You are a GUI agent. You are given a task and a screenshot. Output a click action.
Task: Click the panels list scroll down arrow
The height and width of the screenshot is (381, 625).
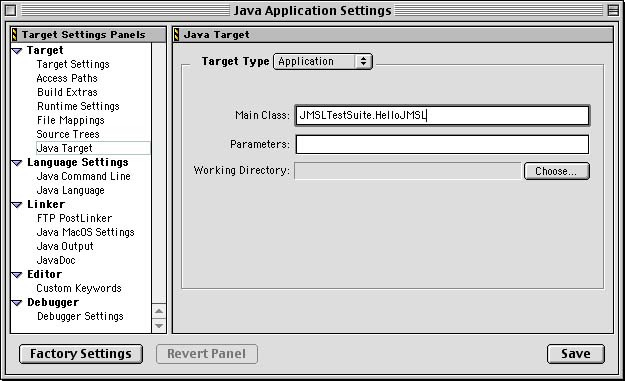[159, 326]
